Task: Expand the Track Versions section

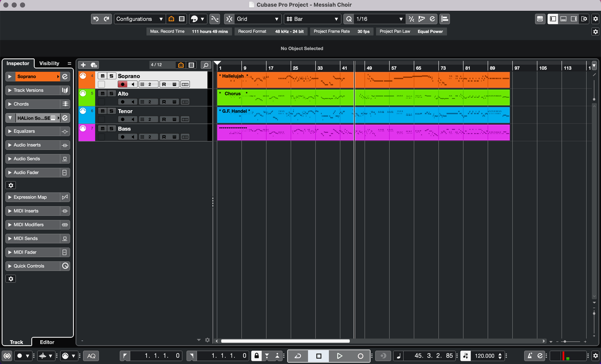Action: coord(33,90)
